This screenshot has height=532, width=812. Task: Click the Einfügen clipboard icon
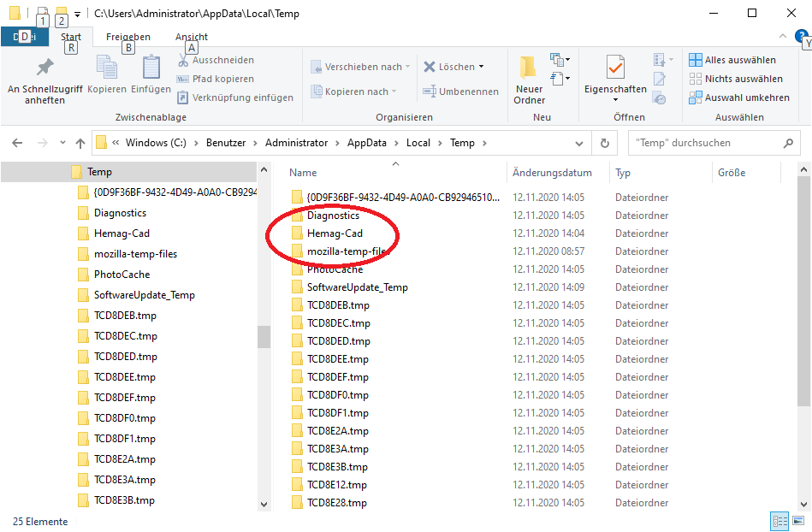click(151, 68)
